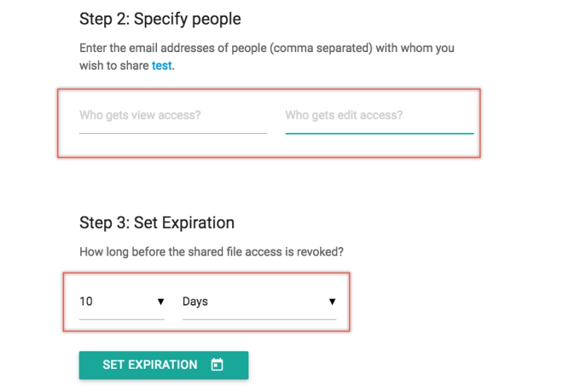Click the arrow beside the Days value
The width and height of the screenshot is (563, 392).
coord(332,301)
